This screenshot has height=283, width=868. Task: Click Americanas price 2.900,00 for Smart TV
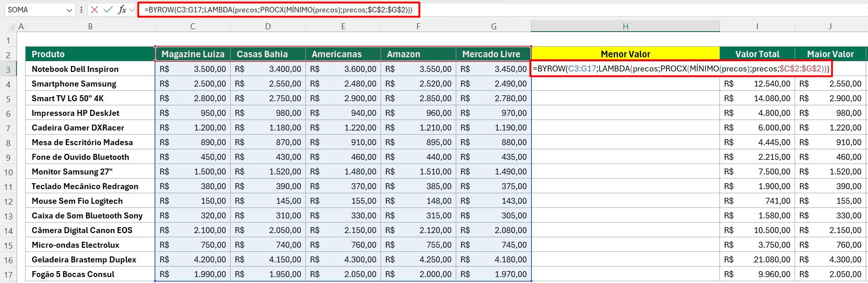pyautogui.click(x=343, y=98)
